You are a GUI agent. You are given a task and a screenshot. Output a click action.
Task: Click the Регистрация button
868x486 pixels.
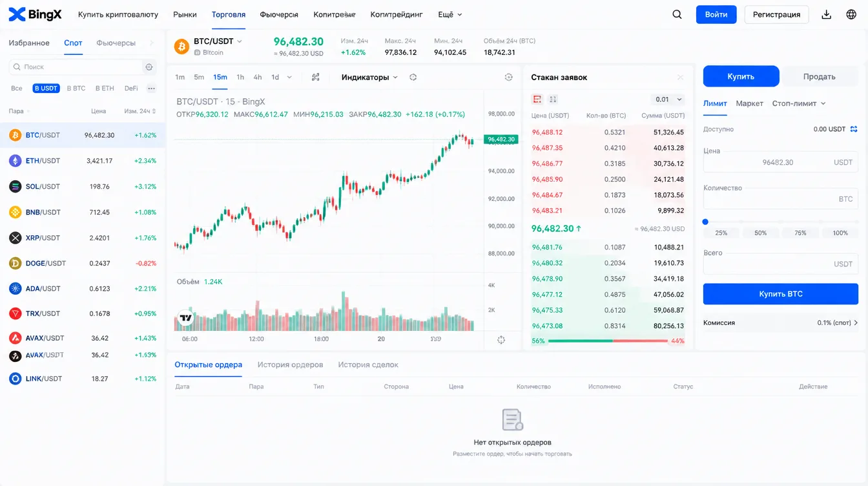pos(776,14)
